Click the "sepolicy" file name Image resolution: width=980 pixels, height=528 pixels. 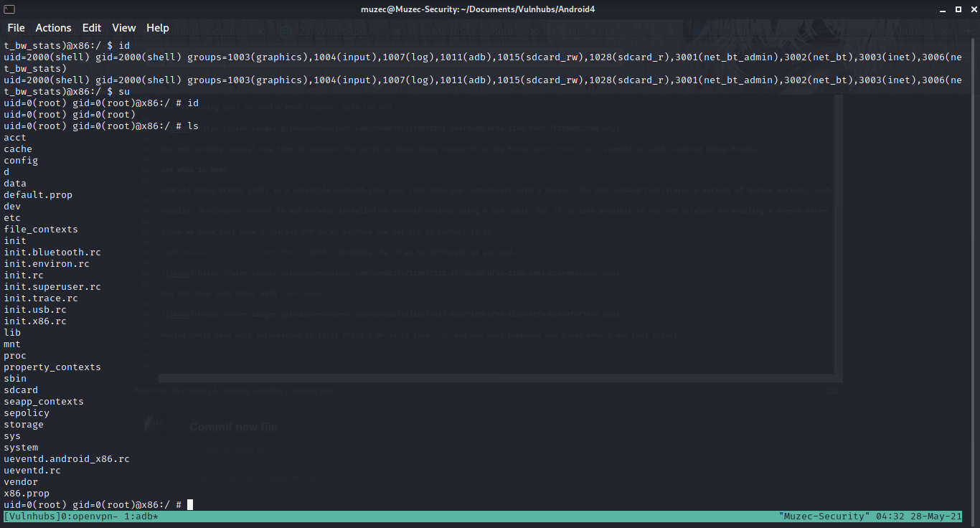click(x=27, y=413)
